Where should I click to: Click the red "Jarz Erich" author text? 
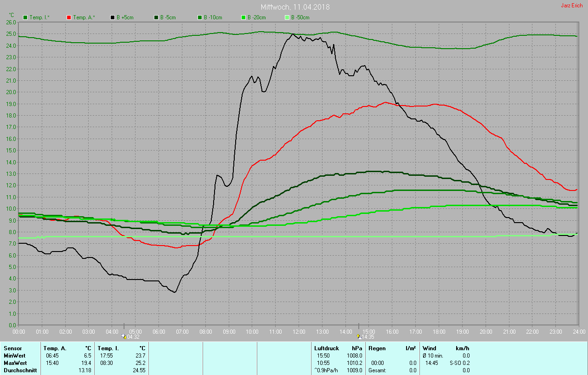point(572,6)
